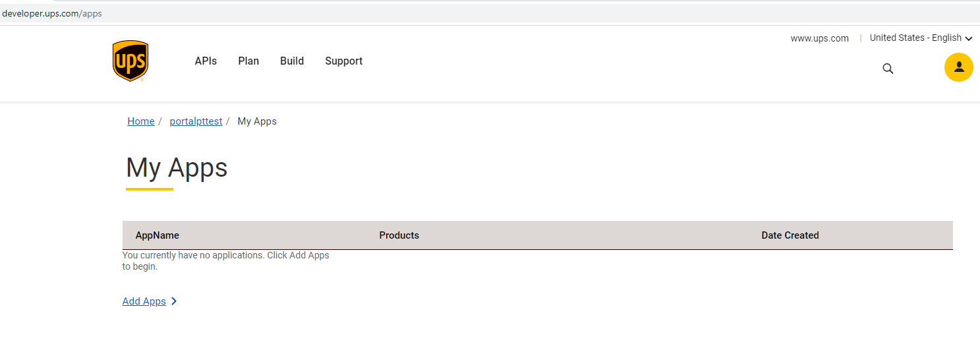
Task: Open site search with the magnifier icon
Action: [888, 69]
